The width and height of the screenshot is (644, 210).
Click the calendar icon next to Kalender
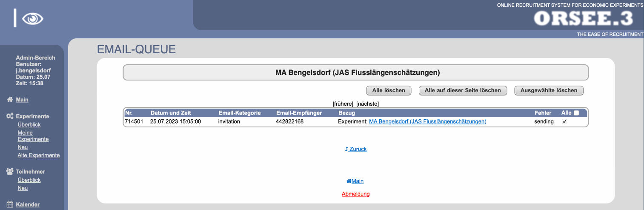point(9,204)
